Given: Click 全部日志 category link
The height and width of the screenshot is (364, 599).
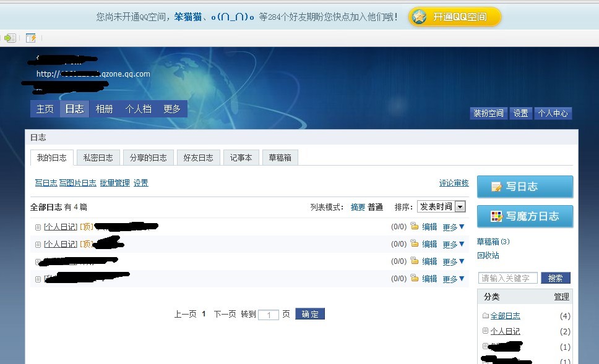Looking at the screenshot, I should click(x=505, y=316).
